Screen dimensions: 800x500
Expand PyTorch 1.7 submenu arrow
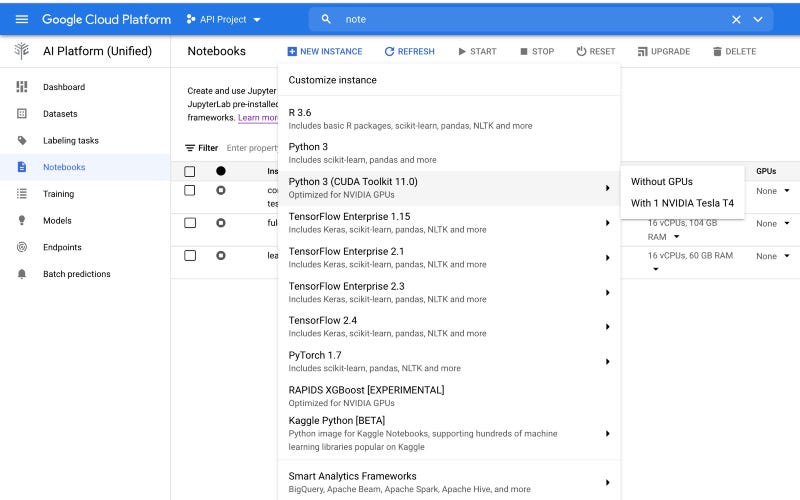(608, 362)
